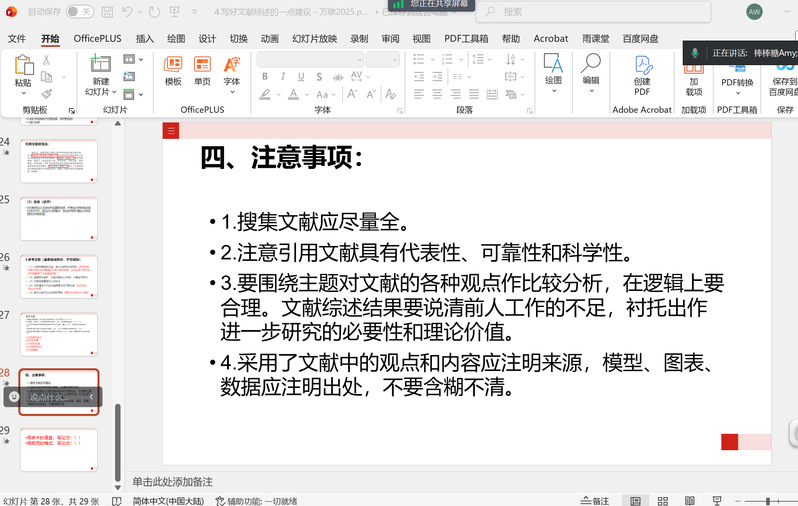The image size is (798, 506).
Task: Click the 加载项 add-ins icon
Action: [x=694, y=74]
